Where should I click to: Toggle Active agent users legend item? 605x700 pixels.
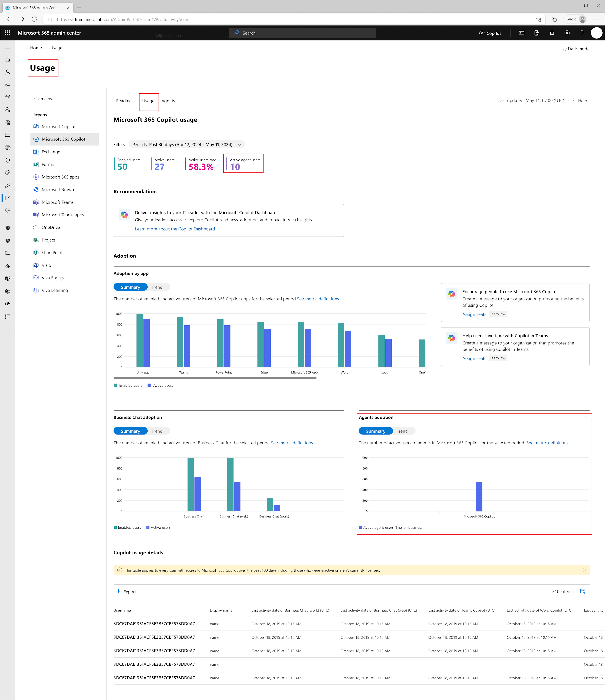(x=391, y=527)
